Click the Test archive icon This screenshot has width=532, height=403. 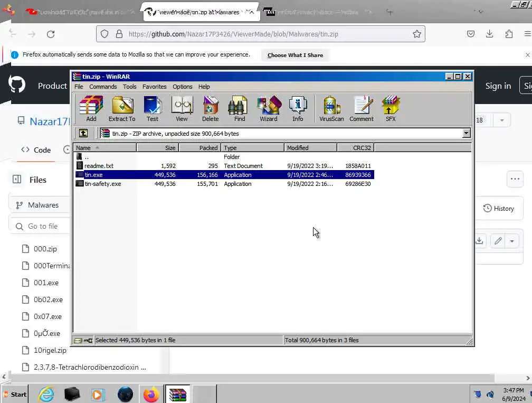(153, 109)
